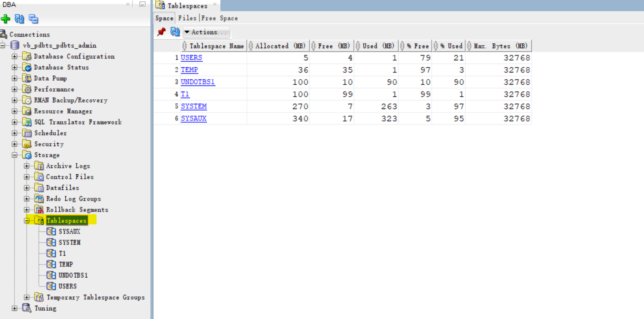Image resolution: width=644 pixels, height=319 pixels.
Task: Expand the Data Pump node
Action: [x=15, y=78]
